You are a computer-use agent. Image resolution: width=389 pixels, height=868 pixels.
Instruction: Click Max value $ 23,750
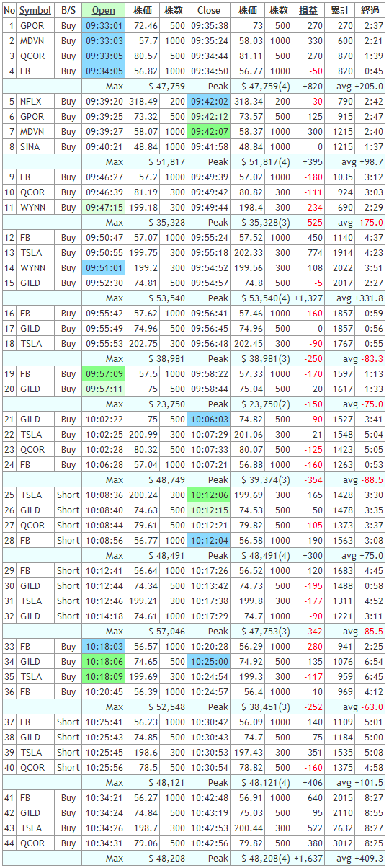pos(166,404)
